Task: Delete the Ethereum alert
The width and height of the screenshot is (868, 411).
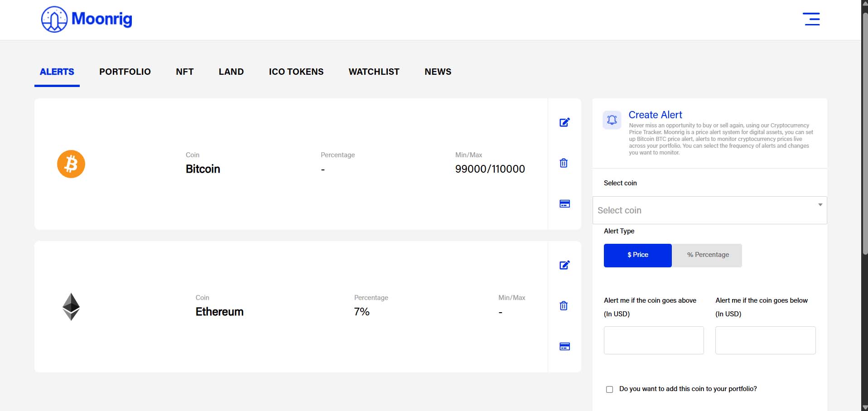Action: [564, 306]
